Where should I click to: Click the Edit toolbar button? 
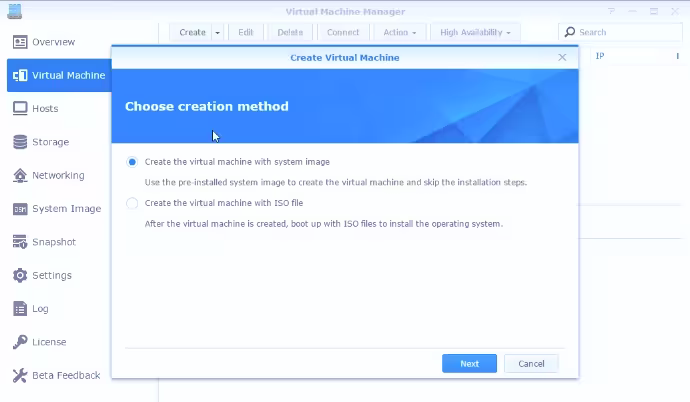tap(246, 33)
